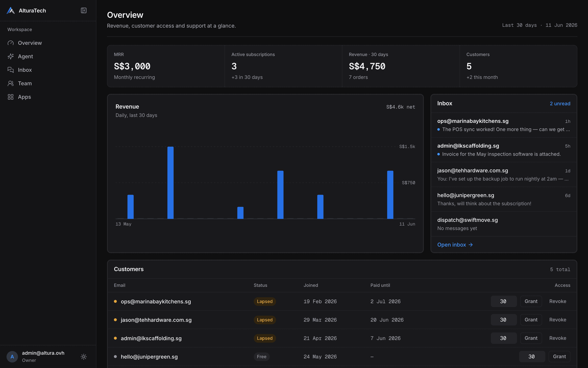The image size is (588, 368).
Task: Click the ops@marinabaykitchens.sg email in Customers table
Action: (156, 301)
